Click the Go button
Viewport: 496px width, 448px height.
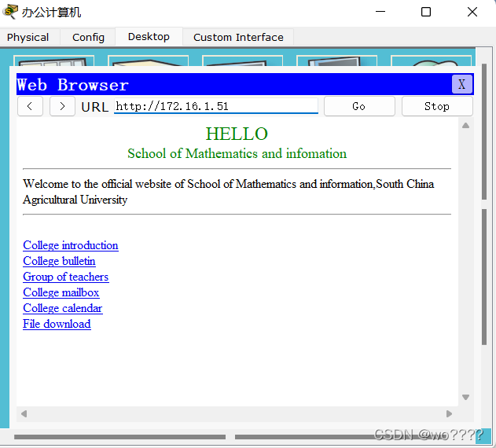(x=359, y=106)
